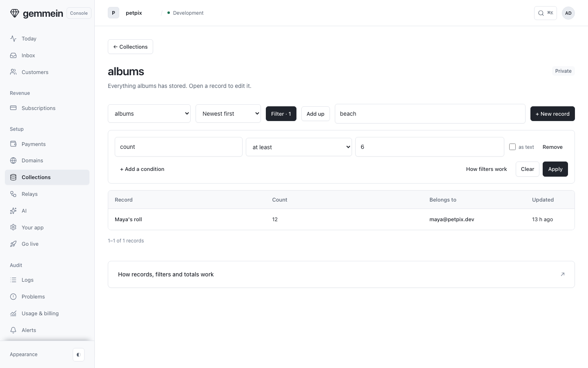Click the Private badge
Viewport: 588px width, 368px height.
[x=563, y=71]
